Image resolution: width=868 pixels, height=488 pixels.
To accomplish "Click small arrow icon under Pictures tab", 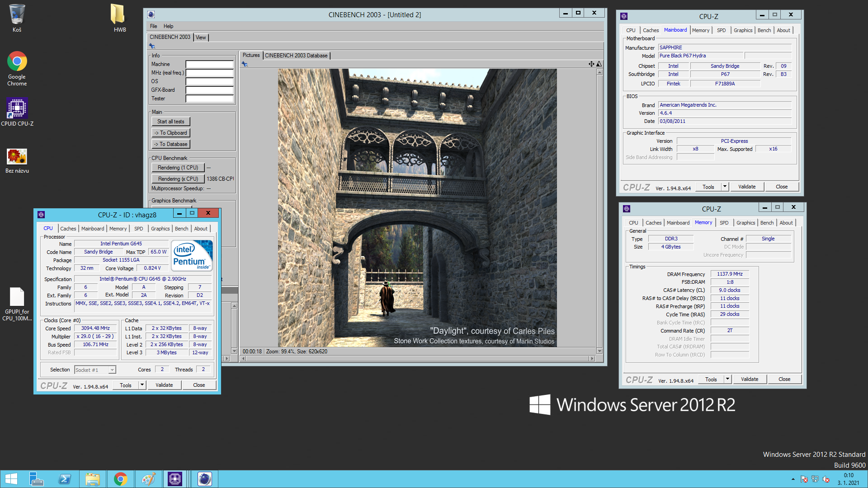I will (x=245, y=64).
